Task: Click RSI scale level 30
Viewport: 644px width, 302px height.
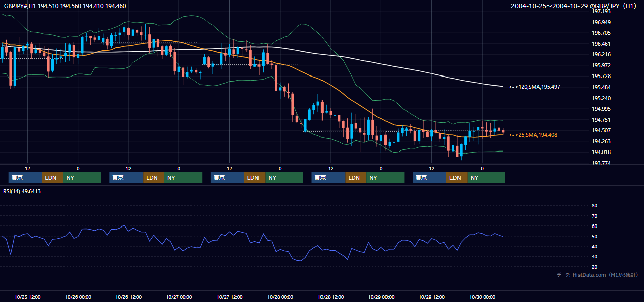Action: point(594,257)
